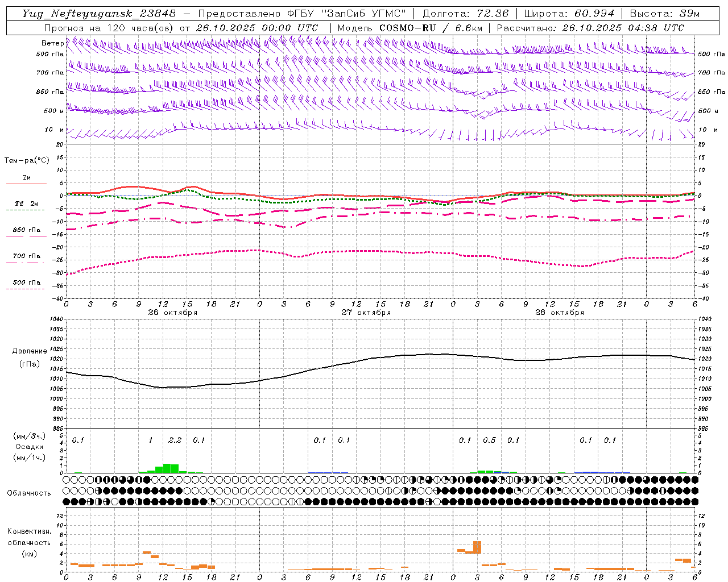Click the (мм/3ч.) precipitation unit label
728x582 pixels.
pos(28,436)
